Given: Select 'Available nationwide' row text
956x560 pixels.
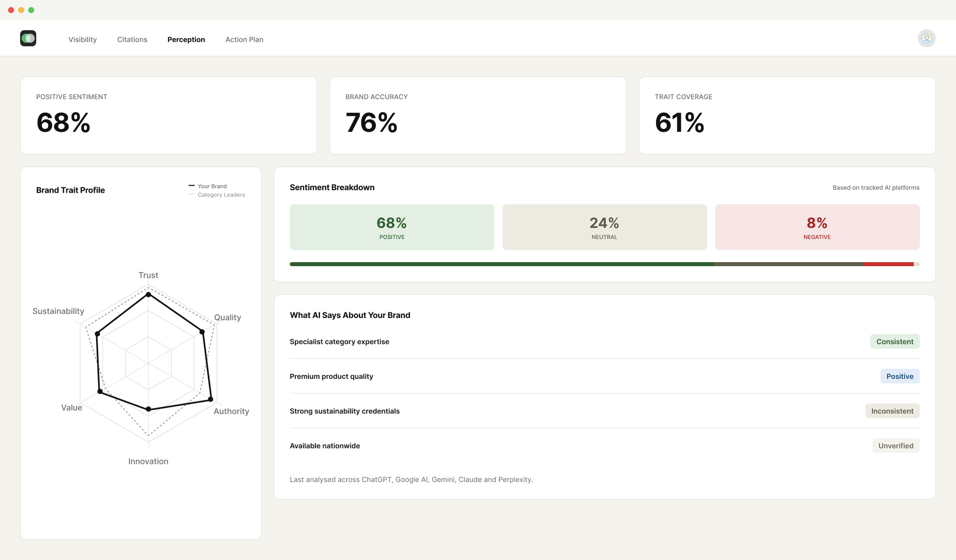Looking at the screenshot, I should point(325,446).
